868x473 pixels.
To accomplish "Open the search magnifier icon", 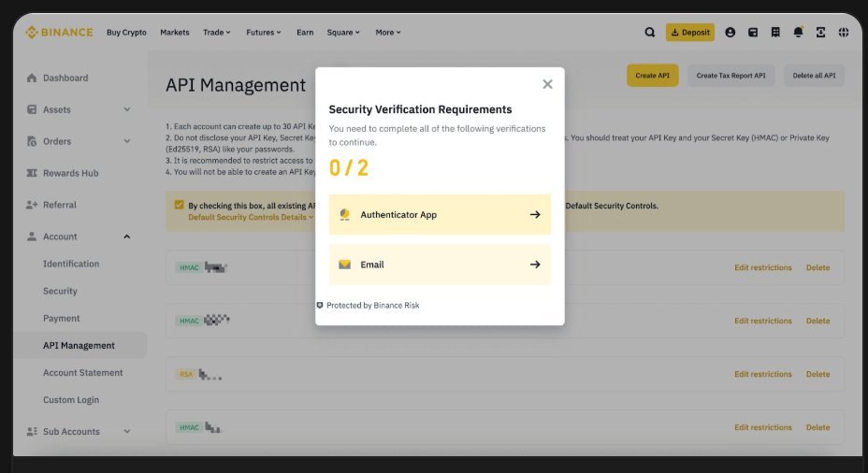I will 649,32.
